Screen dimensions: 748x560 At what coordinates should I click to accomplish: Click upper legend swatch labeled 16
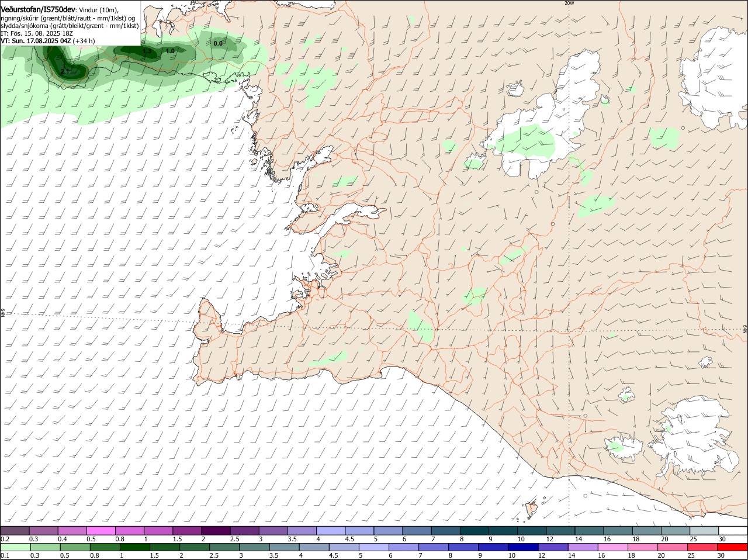618,530
